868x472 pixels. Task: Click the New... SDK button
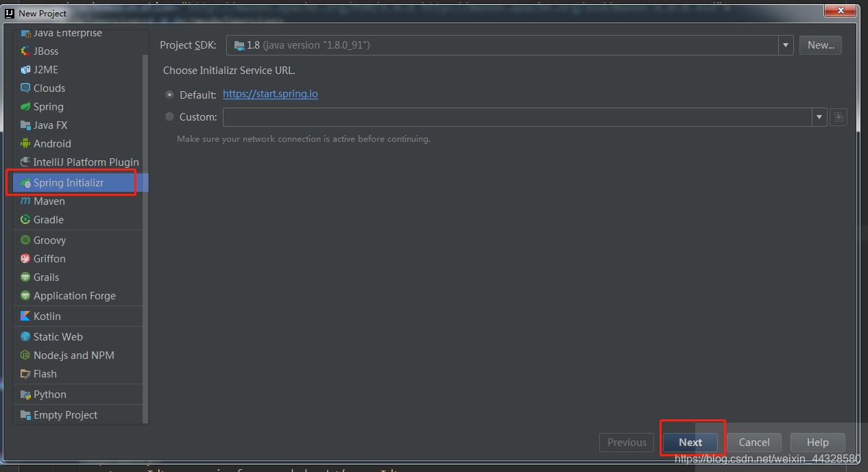tap(821, 45)
